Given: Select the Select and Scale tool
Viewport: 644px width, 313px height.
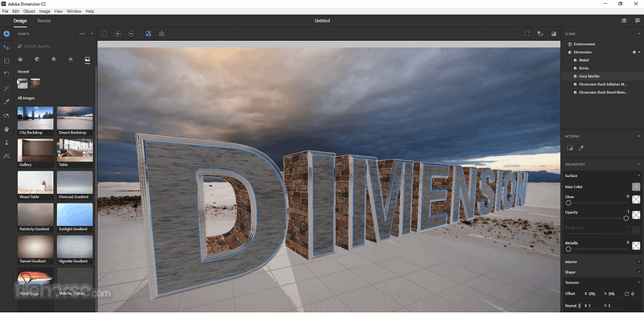Looking at the screenshot, I should [x=6, y=61].
